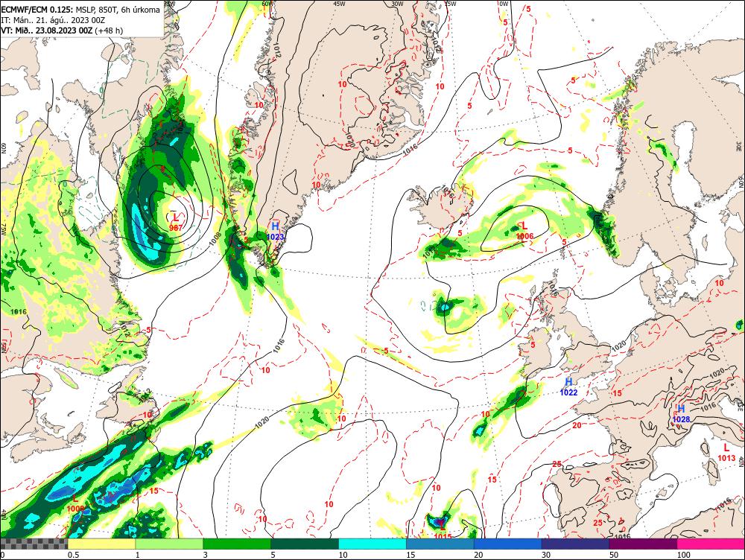
Task: Click the 'L 1015' low at bottom center
Action: point(443,532)
